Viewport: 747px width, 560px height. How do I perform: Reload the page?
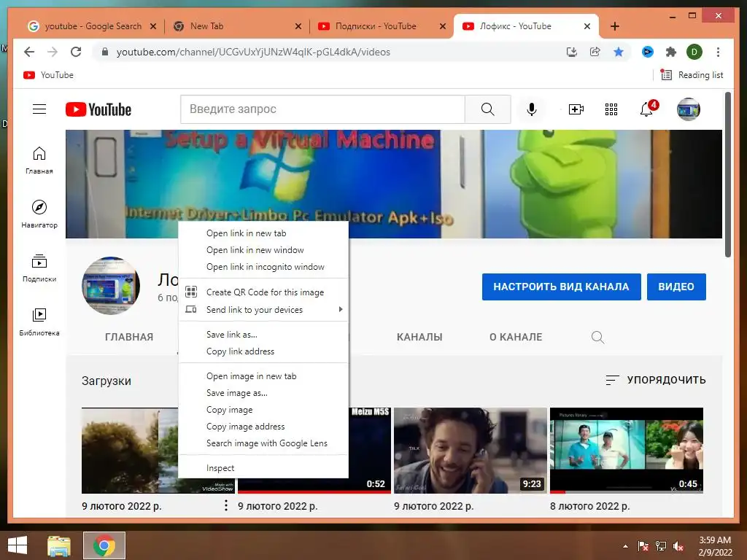pyautogui.click(x=76, y=52)
